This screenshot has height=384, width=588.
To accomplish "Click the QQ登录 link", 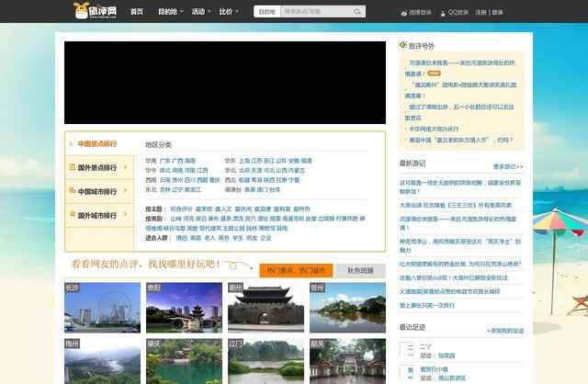I will 458,12.
